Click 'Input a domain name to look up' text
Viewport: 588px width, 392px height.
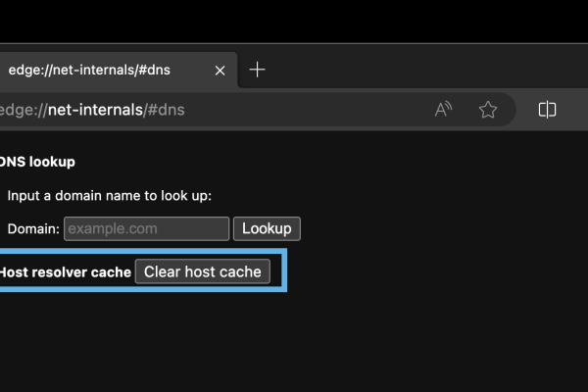coord(109,196)
